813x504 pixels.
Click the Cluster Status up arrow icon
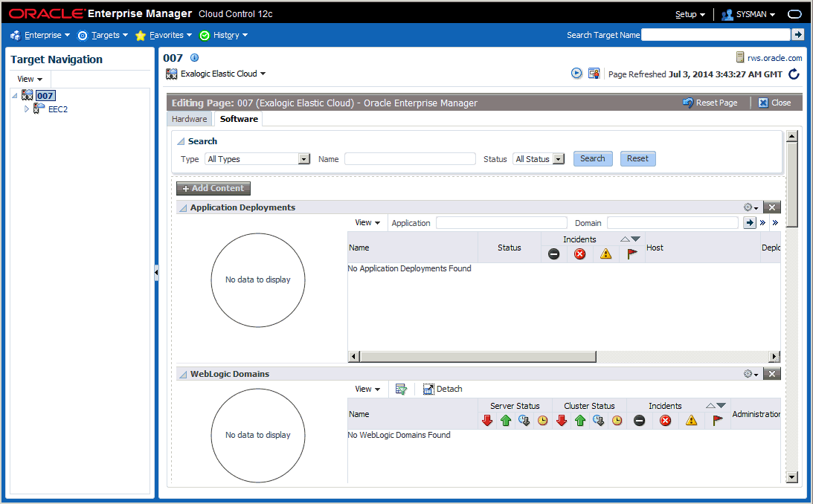coord(580,421)
